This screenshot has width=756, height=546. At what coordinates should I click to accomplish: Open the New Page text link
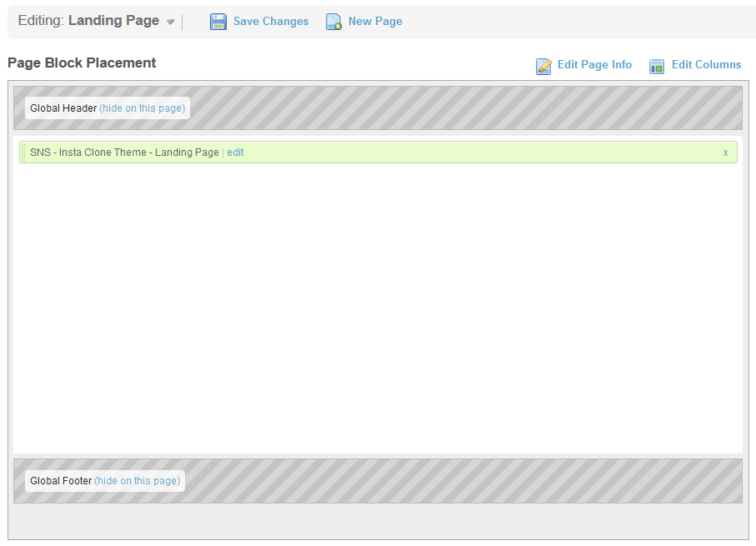375,22
